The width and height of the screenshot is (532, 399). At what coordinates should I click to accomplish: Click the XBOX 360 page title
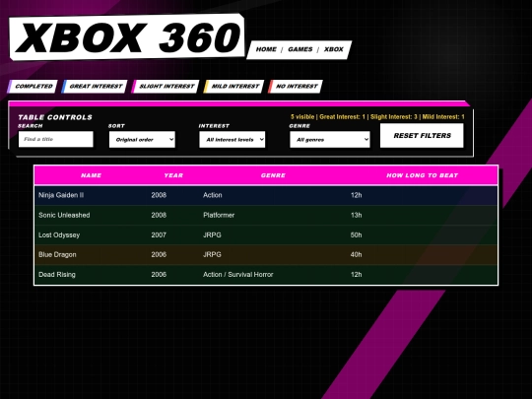tap(128, 37)
